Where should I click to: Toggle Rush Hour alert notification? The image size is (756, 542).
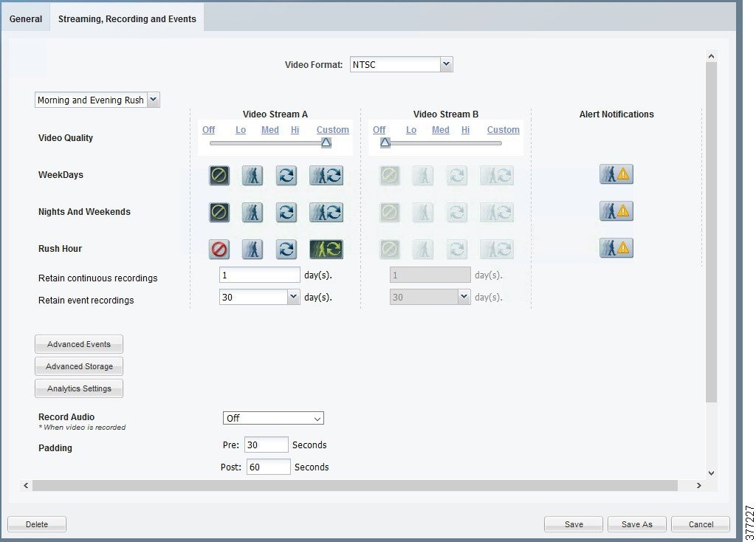(x=616, y=248)
